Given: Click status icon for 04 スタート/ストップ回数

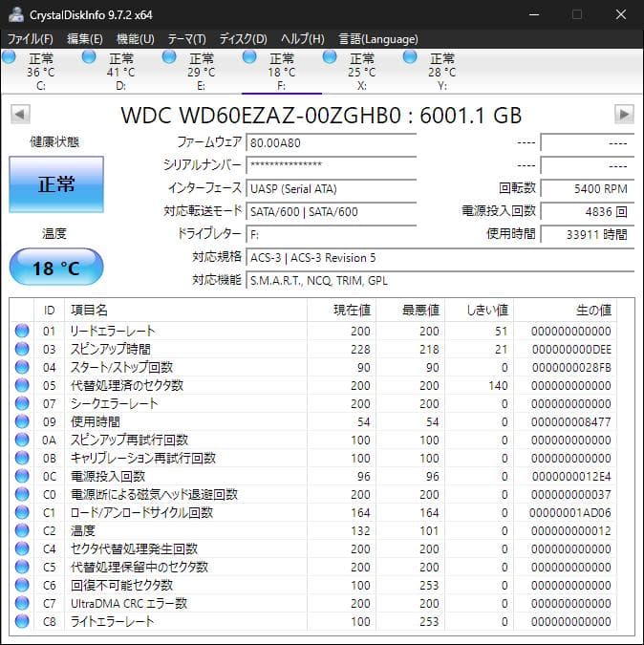Looking at the screenshot, I should point(22,367).
